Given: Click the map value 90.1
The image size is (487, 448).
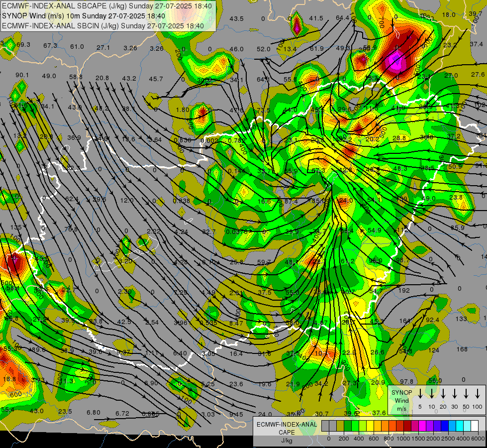Looking at the screenshot, I should 22,75.
